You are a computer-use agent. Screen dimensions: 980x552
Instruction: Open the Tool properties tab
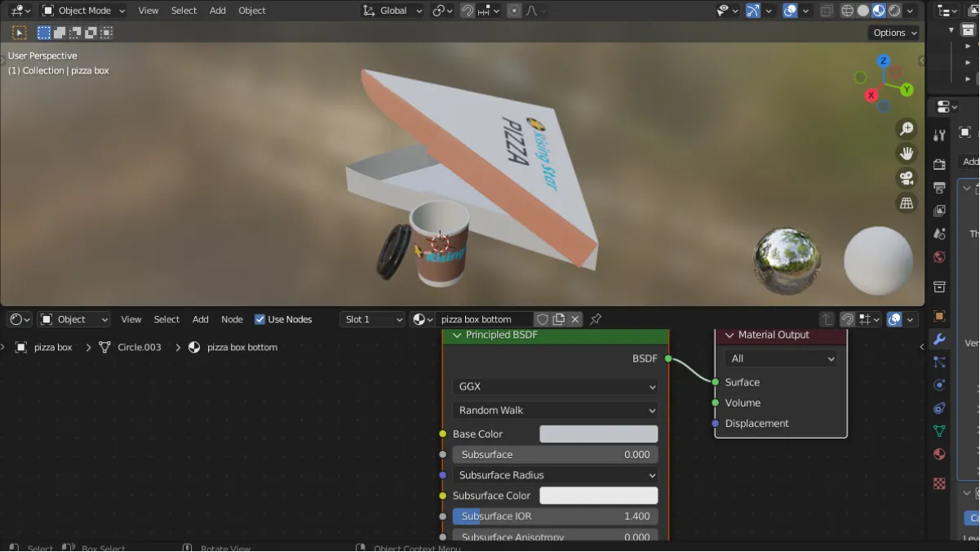939,135
